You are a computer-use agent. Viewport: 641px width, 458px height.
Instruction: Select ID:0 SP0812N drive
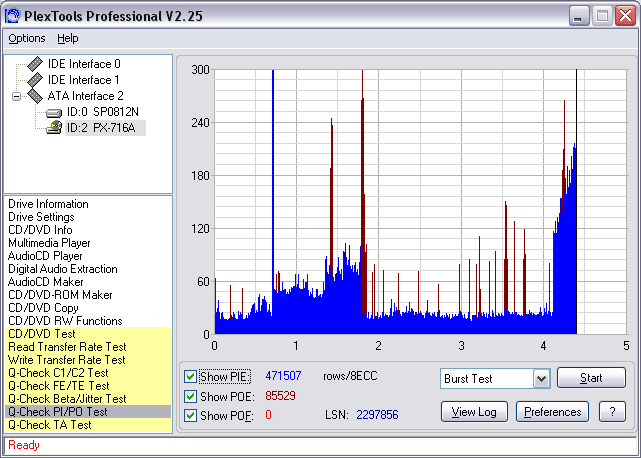tap(103, 112)
